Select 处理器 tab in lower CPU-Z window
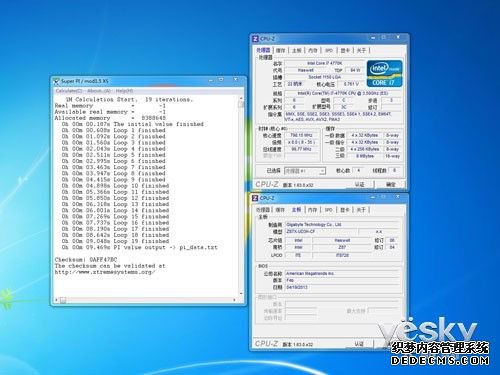 263,210
